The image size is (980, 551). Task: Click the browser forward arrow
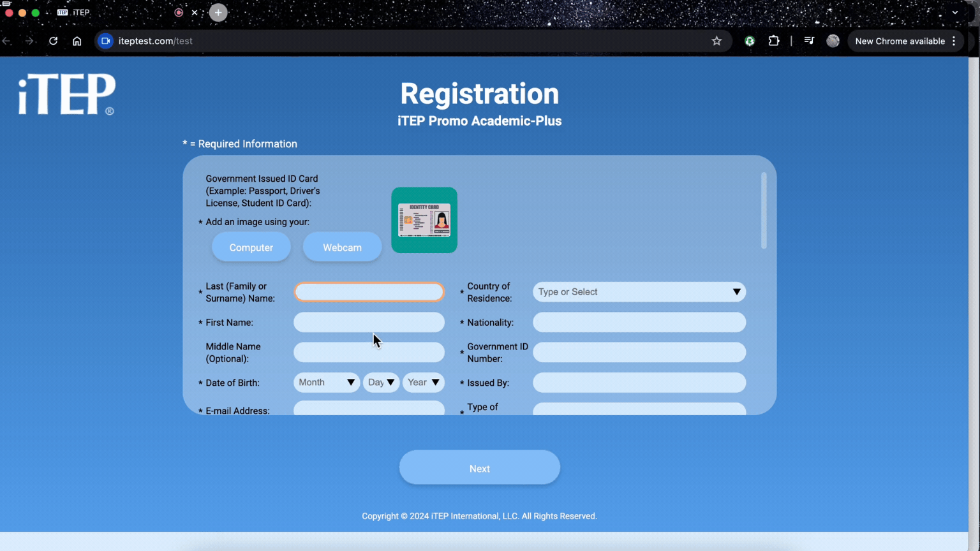pyautogui.click(x=29, y=41)
